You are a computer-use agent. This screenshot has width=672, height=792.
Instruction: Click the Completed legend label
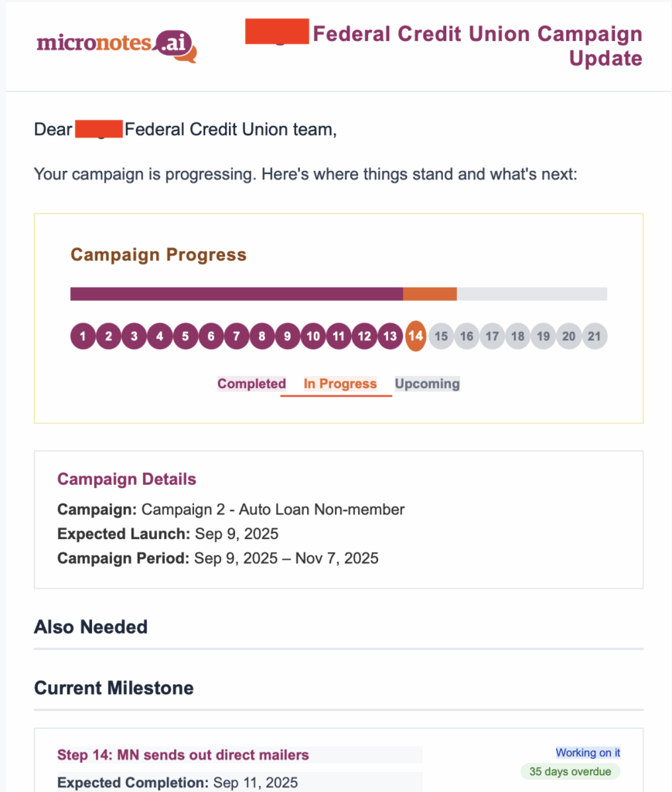click(251, 384)
